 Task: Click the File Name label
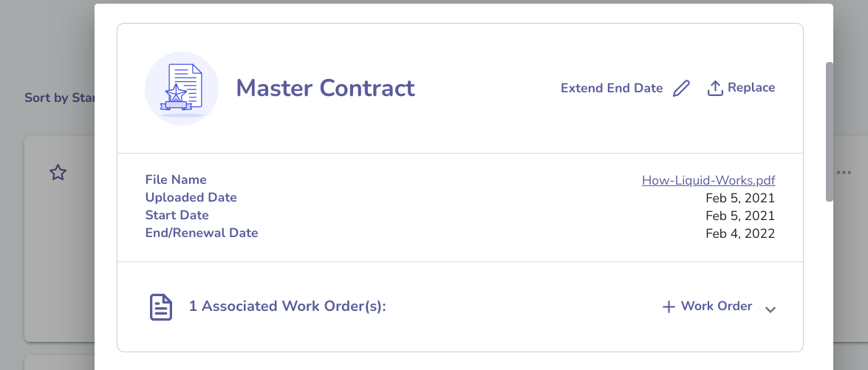tap(176, 179)
